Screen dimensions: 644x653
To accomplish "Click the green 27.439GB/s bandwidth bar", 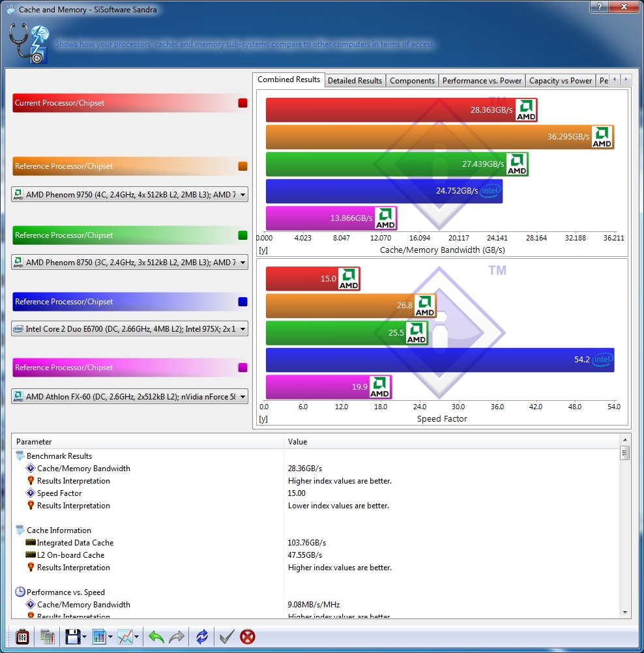I will (x=397, y=164).
